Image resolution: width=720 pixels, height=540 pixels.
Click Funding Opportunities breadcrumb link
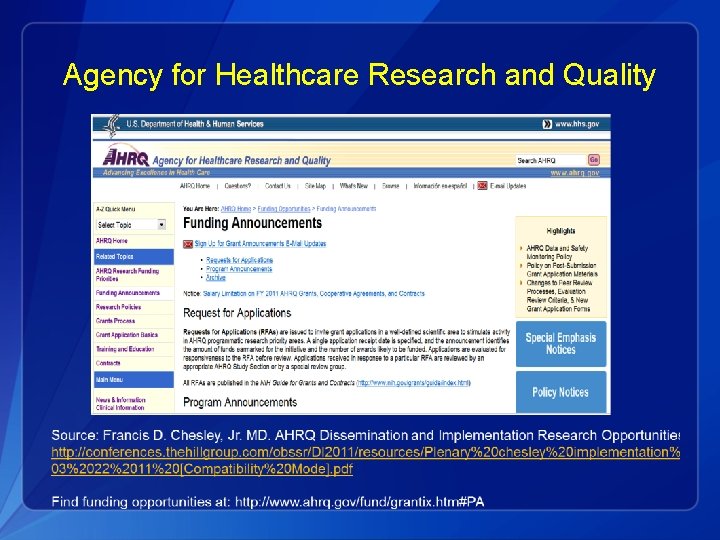[x=284, y=208]
